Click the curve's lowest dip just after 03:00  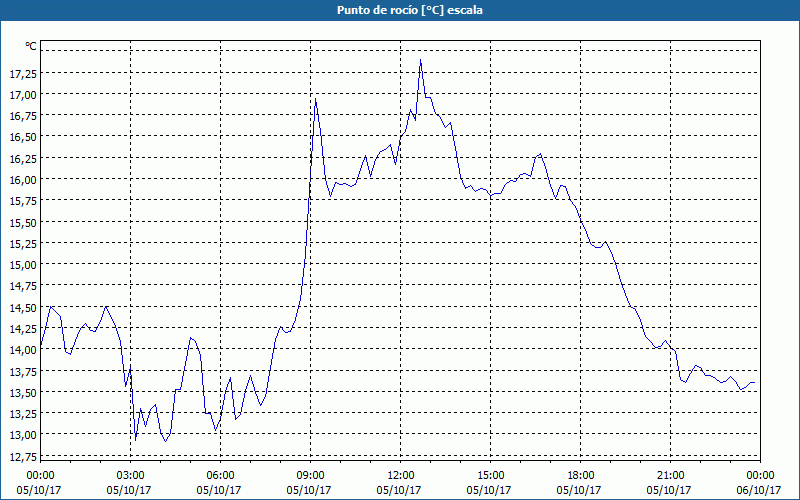136,440
